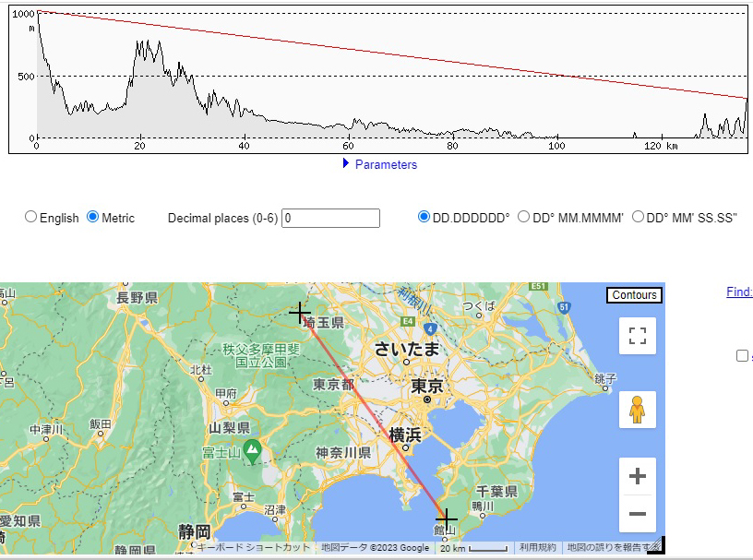This screenshot has height=560, width=753.
Task: Click the 横浜 city label
Action: tap(405, 435)
